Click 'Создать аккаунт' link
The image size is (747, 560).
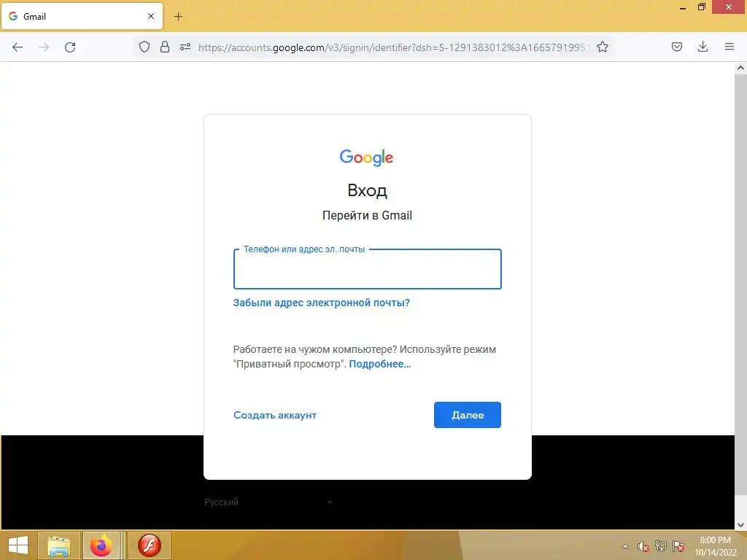coord(275,415)
